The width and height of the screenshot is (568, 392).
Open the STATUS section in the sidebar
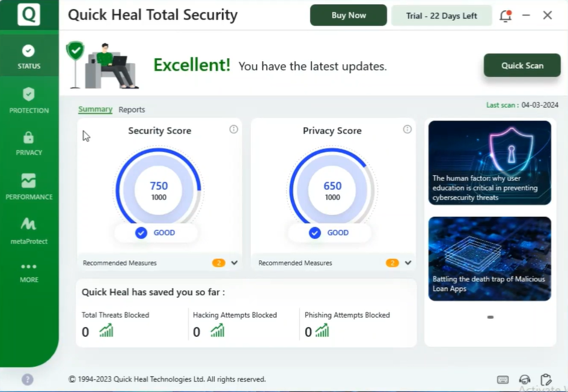28,55
